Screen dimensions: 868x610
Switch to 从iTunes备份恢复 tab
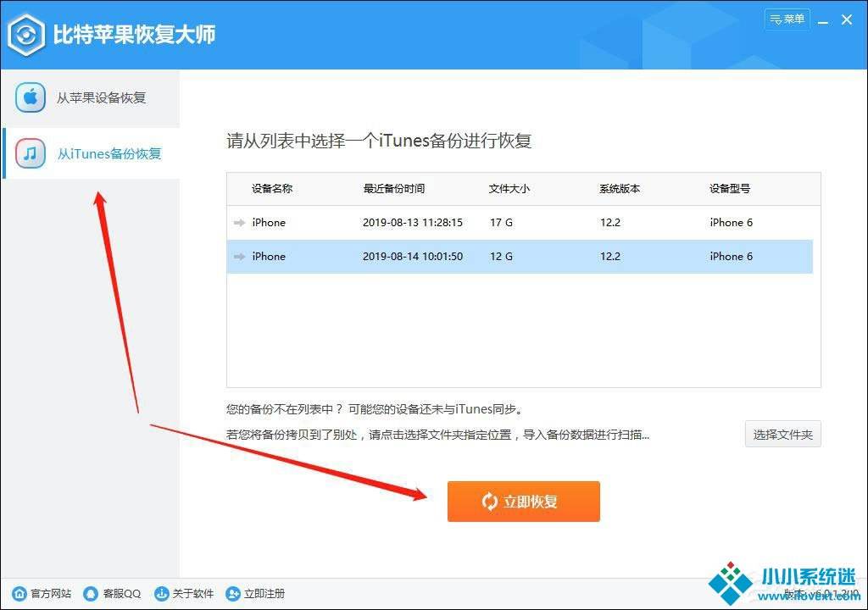pos(91,153)
